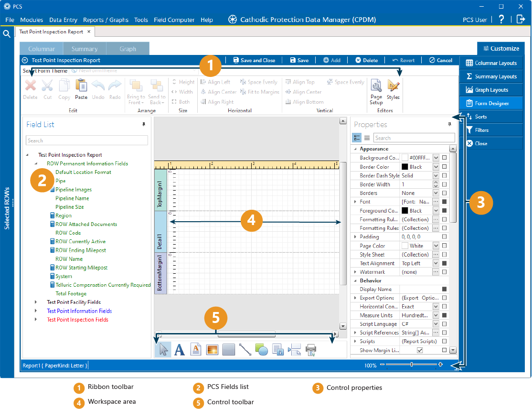Viewport: 532px width, 409px height.
Task: Pick the Line control tool
Action: [245, 350]
